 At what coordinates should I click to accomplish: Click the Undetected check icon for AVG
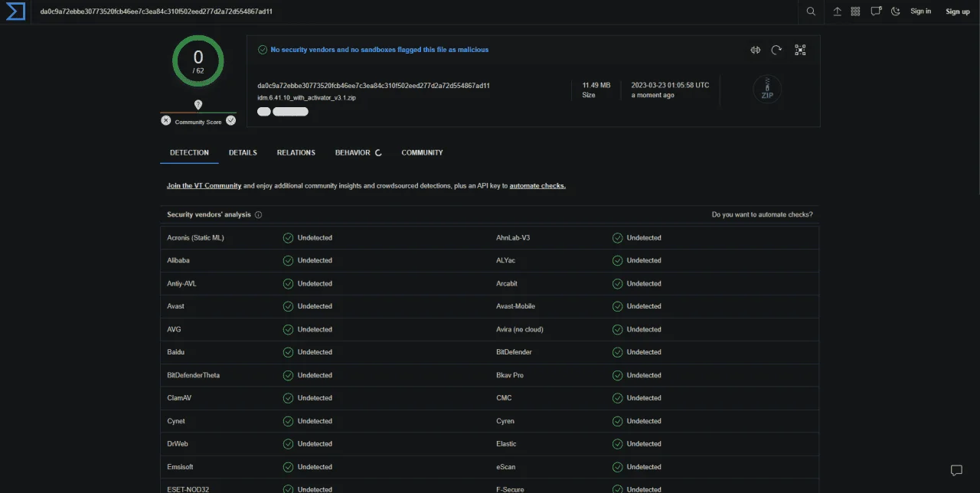[x=289, y=330]
